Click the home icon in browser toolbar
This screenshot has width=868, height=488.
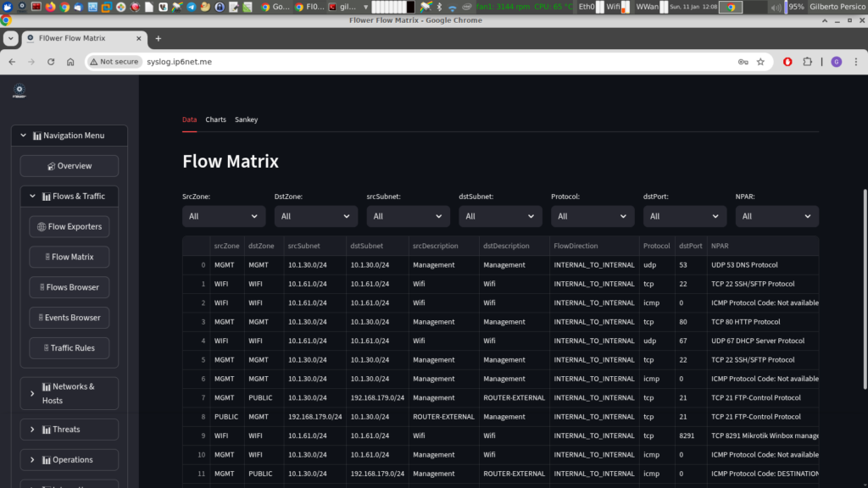[x=70, y=62]
